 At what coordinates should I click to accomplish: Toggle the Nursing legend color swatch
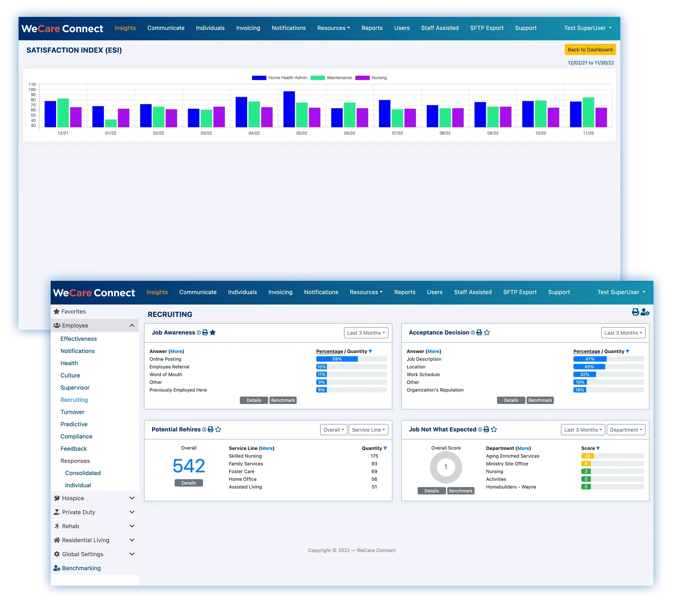click(x=362, y=78)
